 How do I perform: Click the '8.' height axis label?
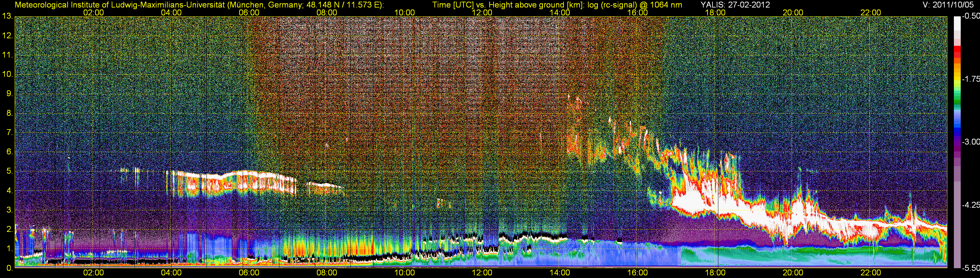point(9,113)
